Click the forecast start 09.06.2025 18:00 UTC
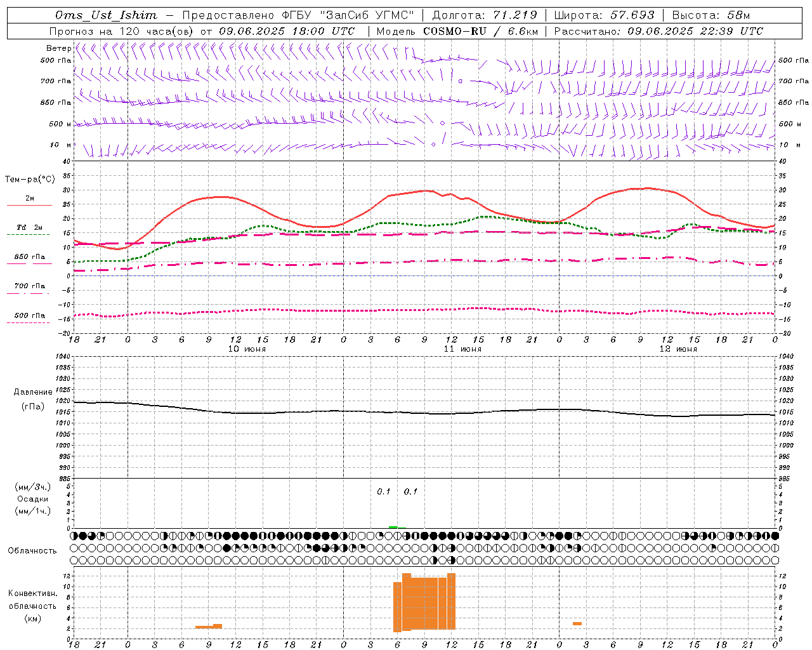The height and width of the screenshot is (650, 812). [x=286, y=31]
